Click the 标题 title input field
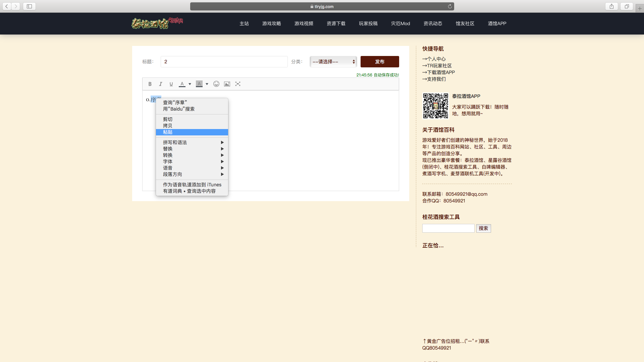This screenshot has height=362, width=644. click(x=224, y=62)
